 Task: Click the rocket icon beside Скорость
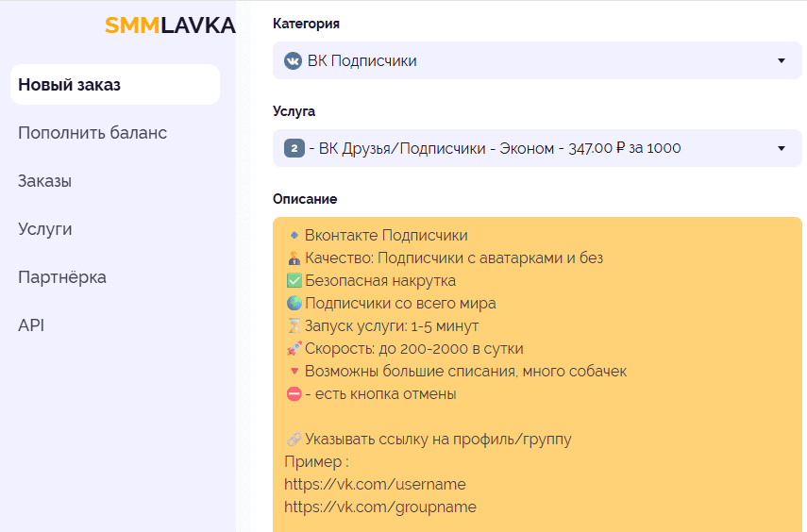pos(294,348)
